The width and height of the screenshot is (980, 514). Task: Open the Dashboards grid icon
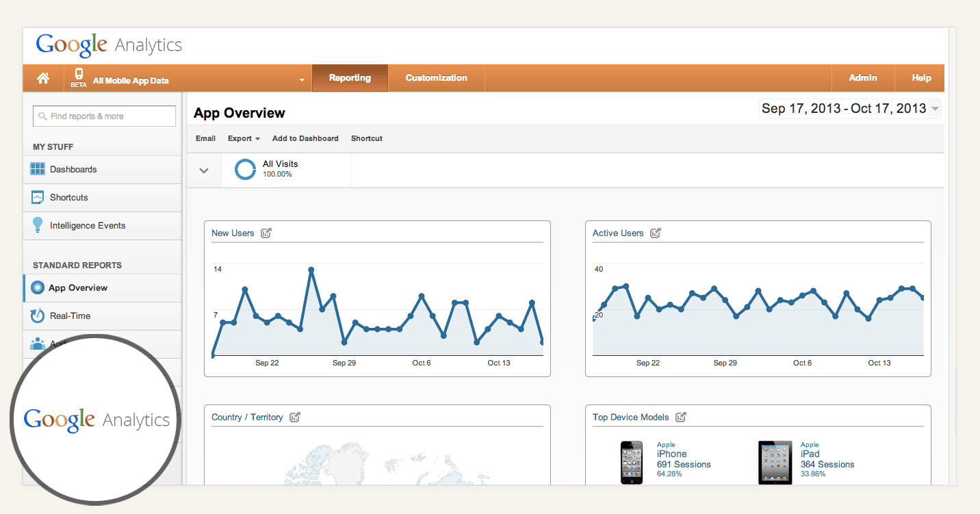(38, 169)
